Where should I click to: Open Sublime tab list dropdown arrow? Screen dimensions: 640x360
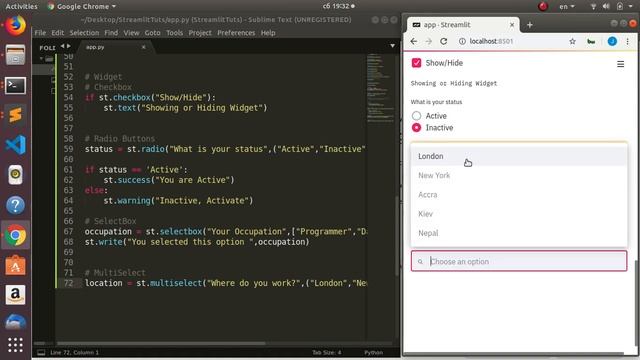pos(392,46)
